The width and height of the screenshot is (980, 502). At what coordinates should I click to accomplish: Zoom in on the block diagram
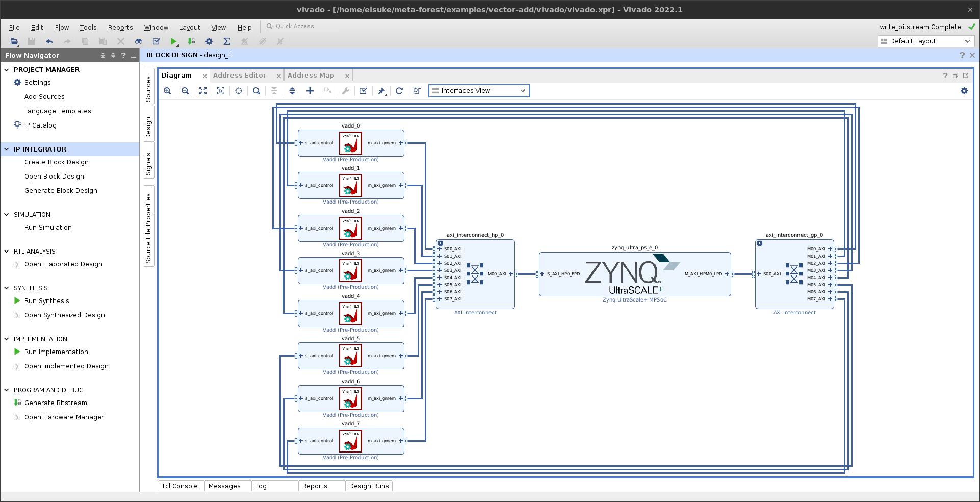click(167, 91)
